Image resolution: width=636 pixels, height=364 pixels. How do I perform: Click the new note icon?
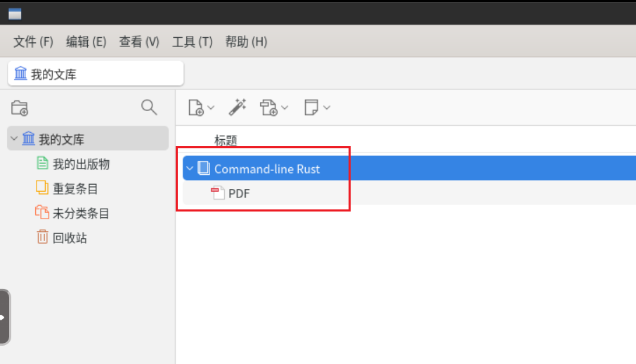pos(311,108)
